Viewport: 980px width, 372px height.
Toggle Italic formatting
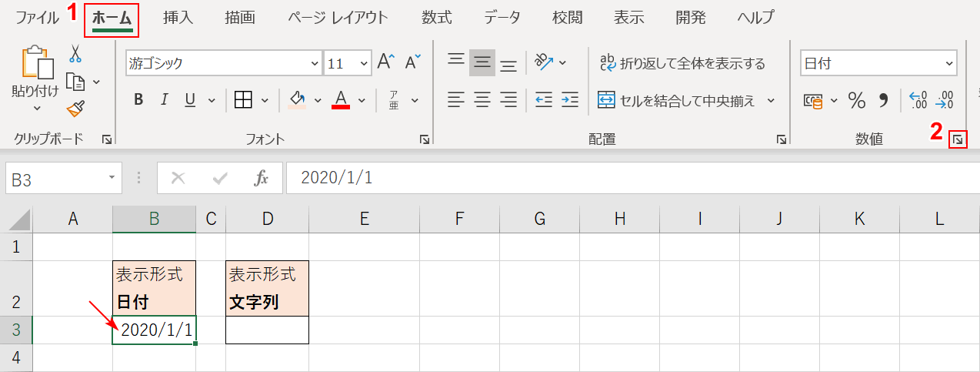point(164,99)
